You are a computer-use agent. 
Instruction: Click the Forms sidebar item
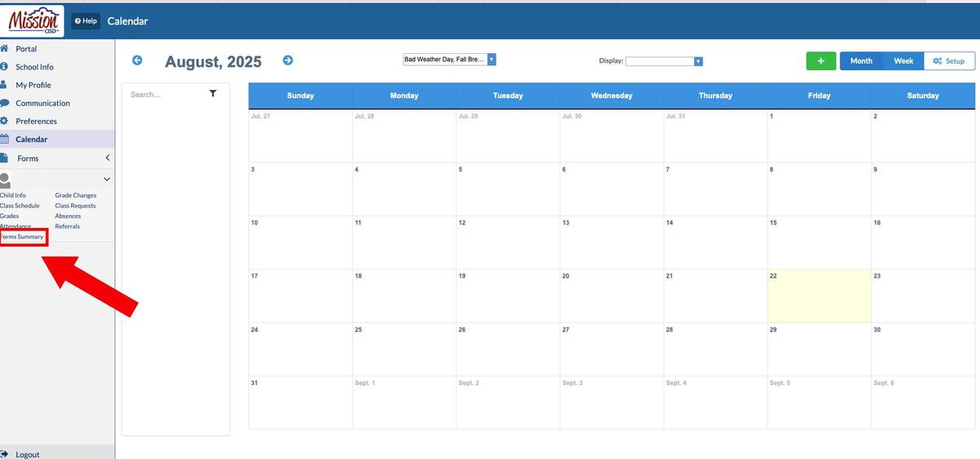point(28,158)
